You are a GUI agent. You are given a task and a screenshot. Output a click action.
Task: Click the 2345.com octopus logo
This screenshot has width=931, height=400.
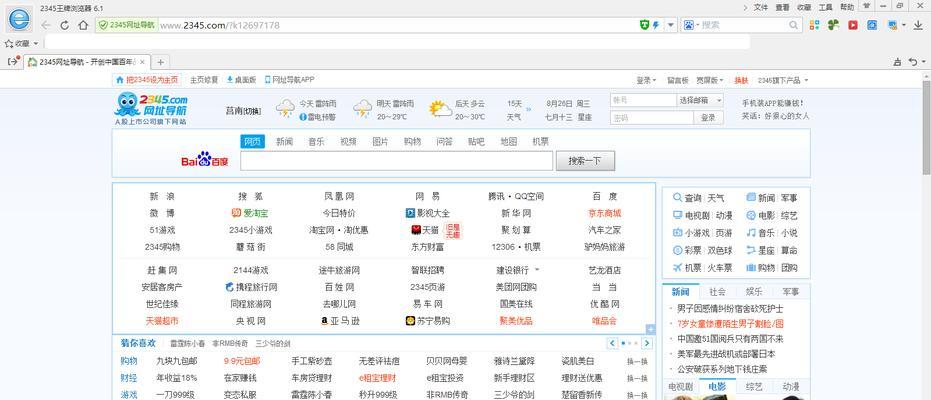point(151,109)
